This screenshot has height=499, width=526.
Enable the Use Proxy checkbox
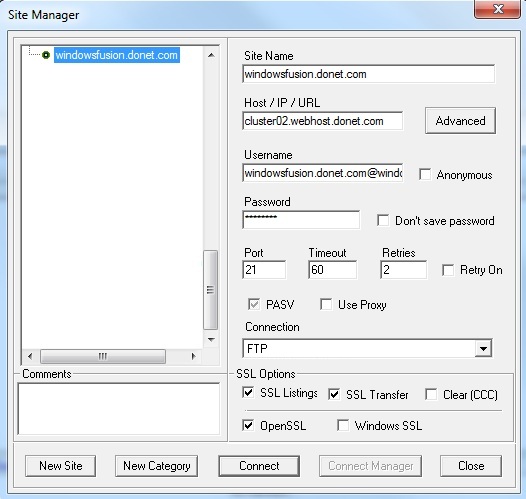(x=326, y=304)
